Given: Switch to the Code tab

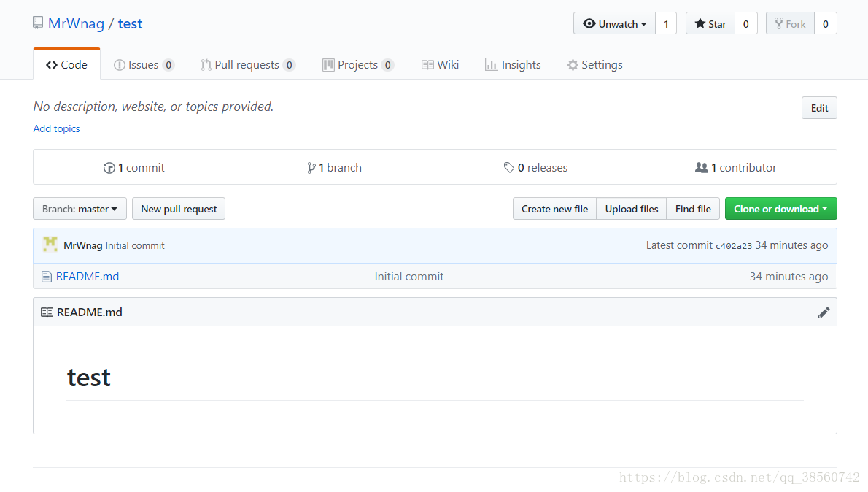Looking at the screenshot, I should pyautogui.click(x=67, y=65).
